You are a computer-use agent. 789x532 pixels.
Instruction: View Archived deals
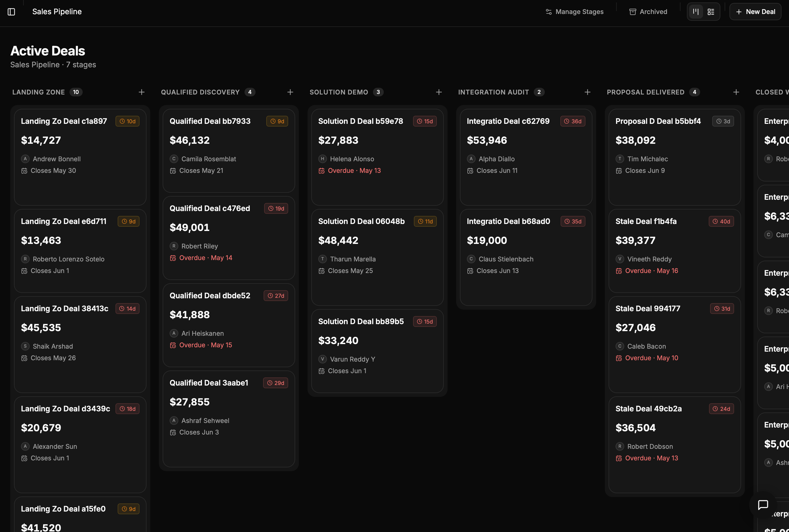(x=648, y=12)
